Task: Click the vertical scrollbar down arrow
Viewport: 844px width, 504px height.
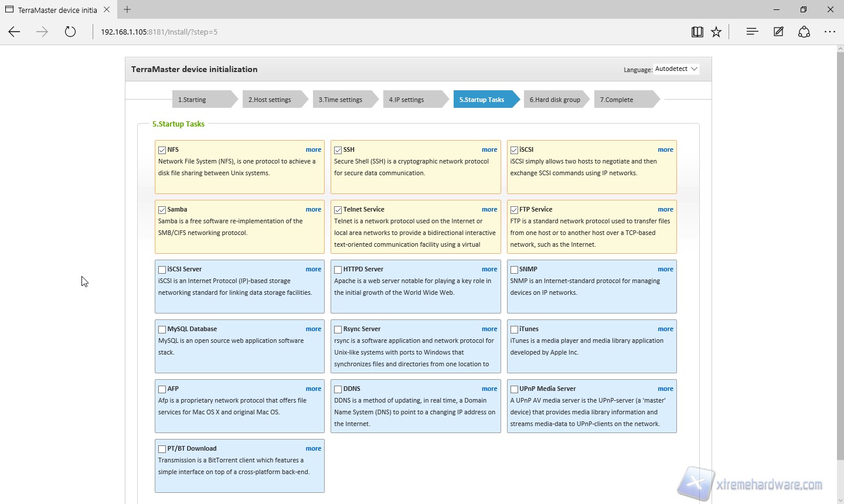Action: (839, 499)
